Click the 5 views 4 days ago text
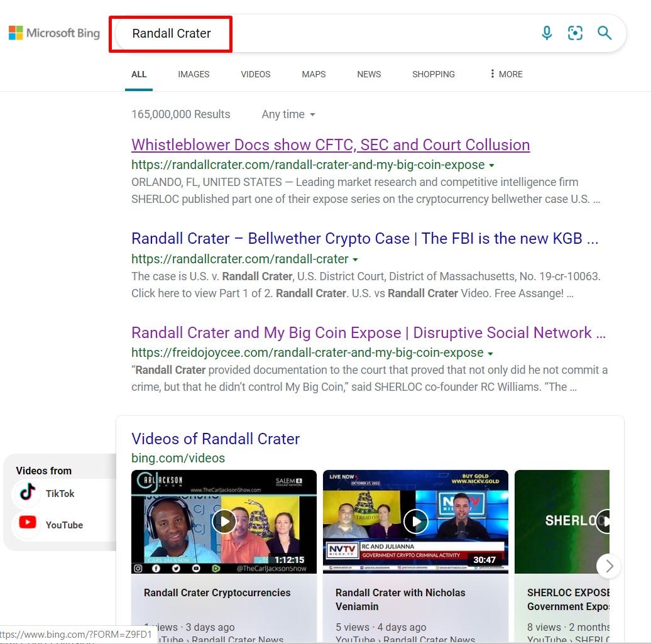Image resolution: width=651 pixels, height=644 pixels. pyautogui.click(x=381, y=627)
